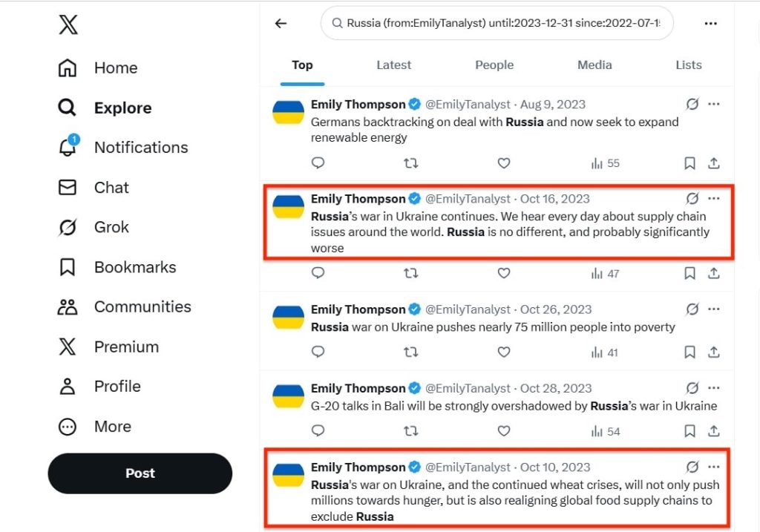
Task: Reply to the Aug 9, 2023 tweet
Action: [x=318, y=163]
